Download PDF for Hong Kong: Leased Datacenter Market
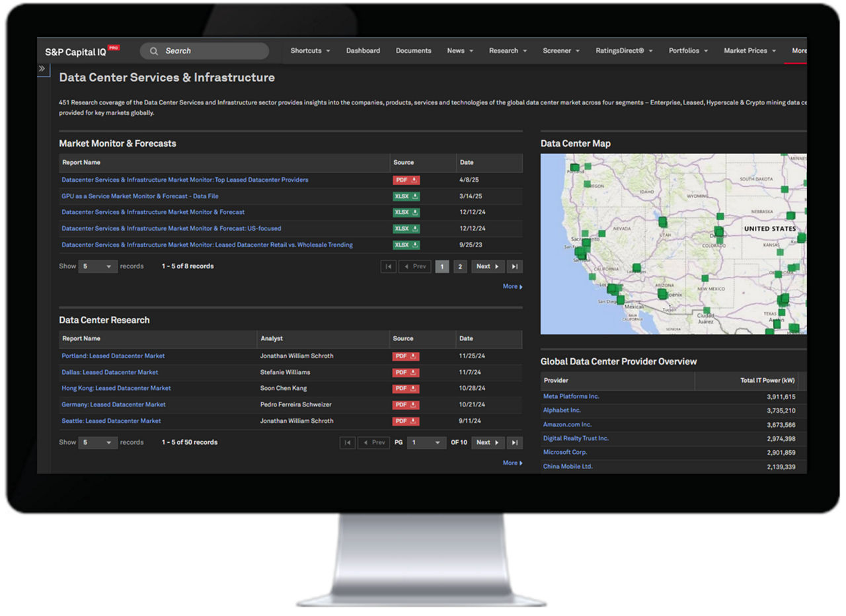 [406, 389]
